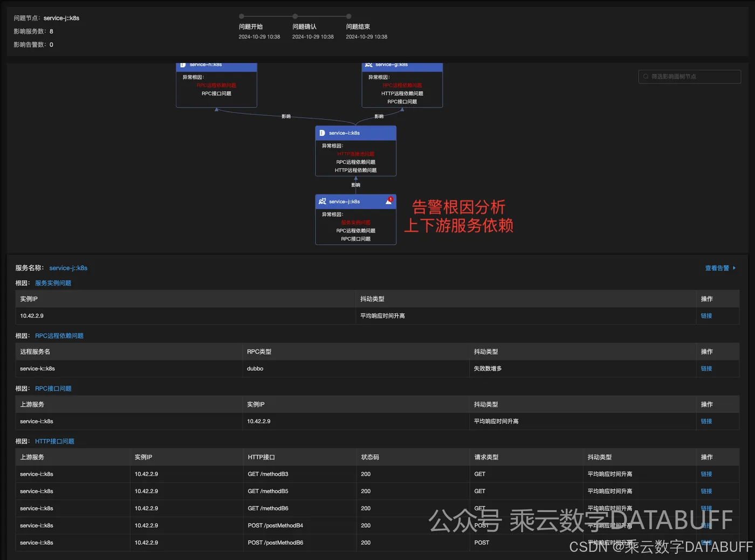Click 链接 in the RPC接口问题 service-i::k8s row
The width and height of the screenshot is (755, 560).
point(706,421)
